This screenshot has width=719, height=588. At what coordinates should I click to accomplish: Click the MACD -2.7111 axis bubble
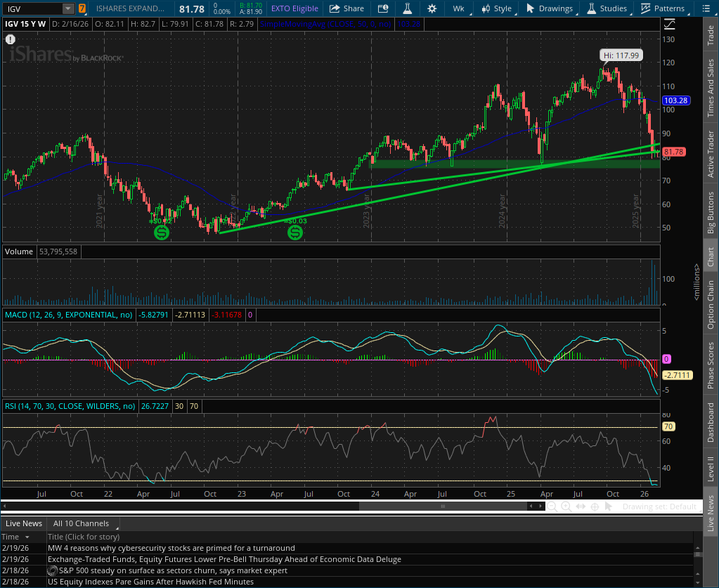pyautogui.click(x=678, y=375)
